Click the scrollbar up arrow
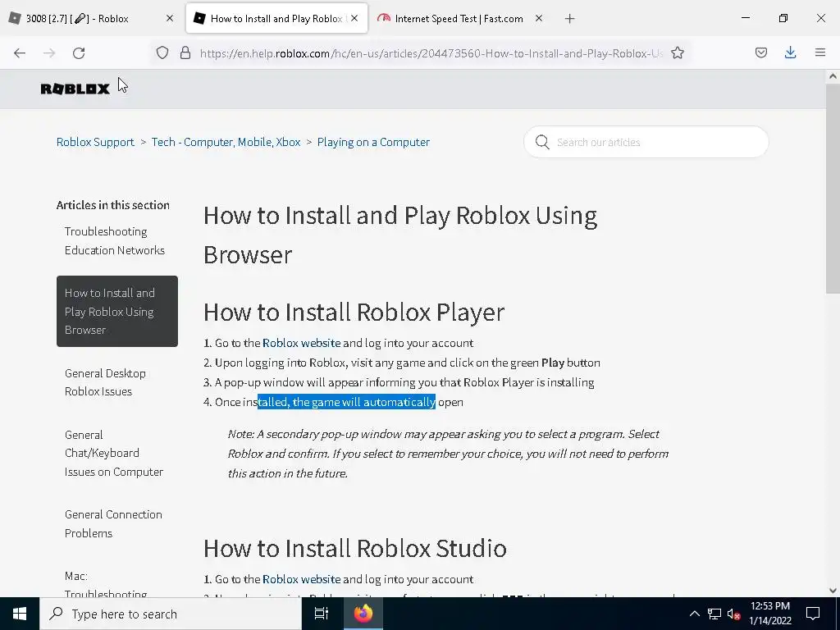Screen dimensions: 840x630 pyautogui.click(x=833, y=76)
